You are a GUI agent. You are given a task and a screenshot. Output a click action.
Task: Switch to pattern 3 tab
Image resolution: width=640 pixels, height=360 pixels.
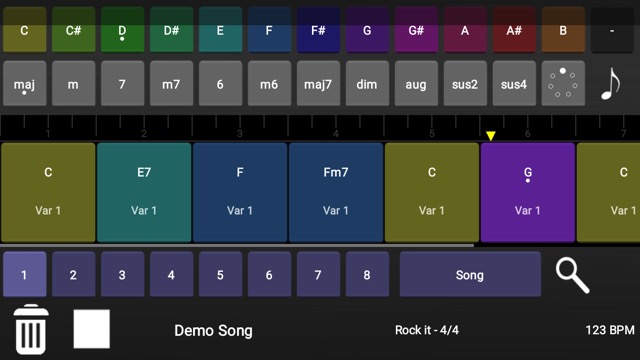122,274
